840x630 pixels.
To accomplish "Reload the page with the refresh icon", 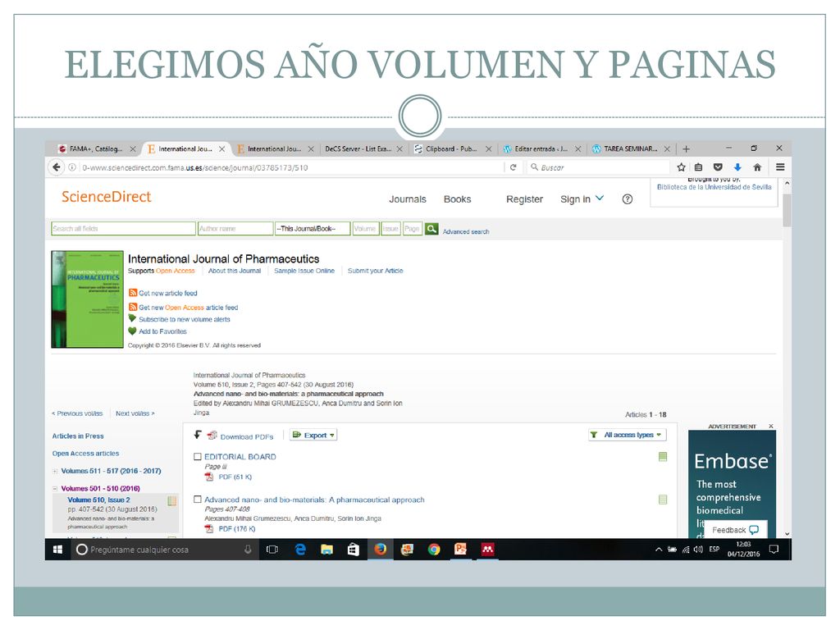I will (x=514, y=167).
